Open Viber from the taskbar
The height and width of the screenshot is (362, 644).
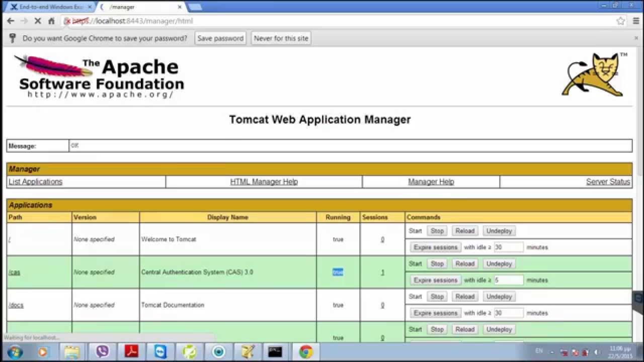click(x=103, y=352)
